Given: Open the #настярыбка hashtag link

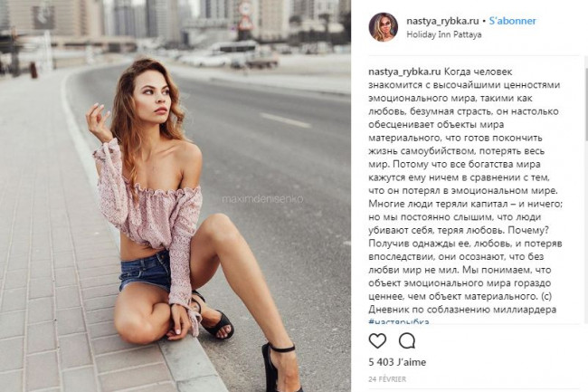Looking at the screenshot, I should pos(399,321).
